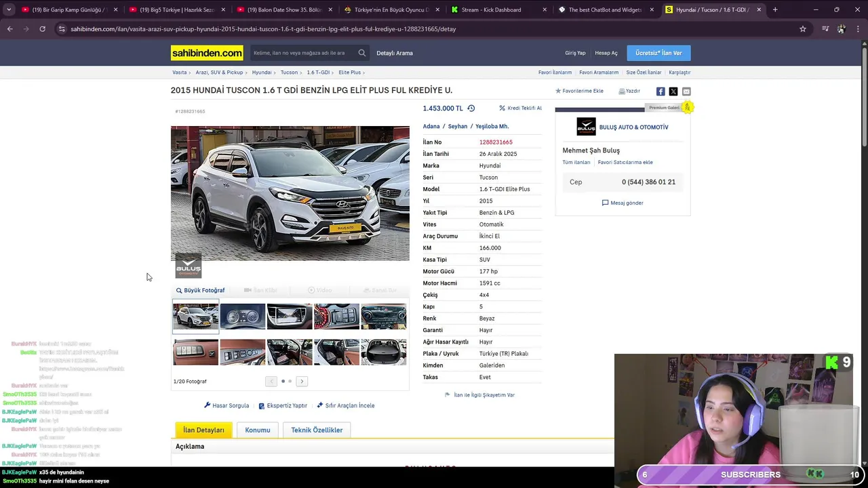Click Ekspertiz Yaptır link
This screenshot has width=868, height=488.
(x=283, y=405)
